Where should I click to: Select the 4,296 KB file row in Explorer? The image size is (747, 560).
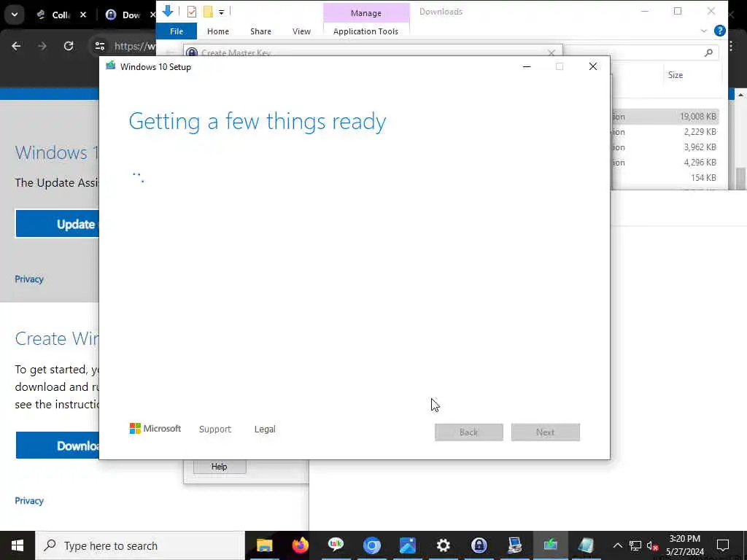tap(665, 163)
